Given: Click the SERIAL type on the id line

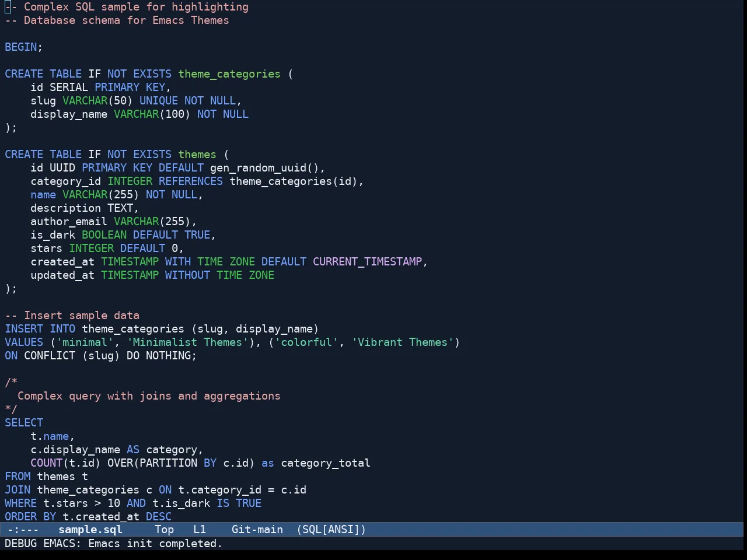Looking at the screenshot, I should pyautogui.click(x=69, y=87).
